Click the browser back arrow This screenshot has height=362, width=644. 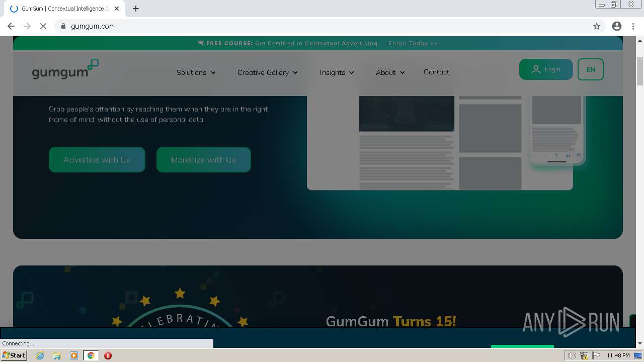[x=11, y=26]
